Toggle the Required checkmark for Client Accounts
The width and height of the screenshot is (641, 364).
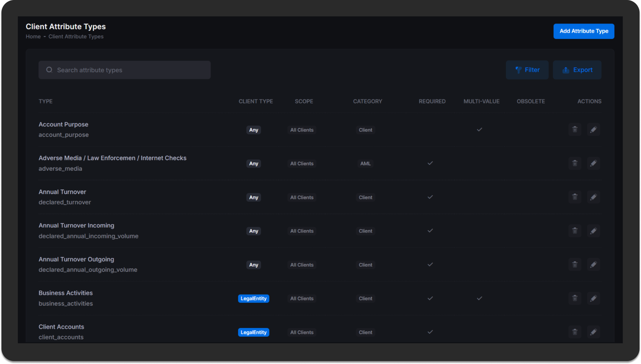click(430, 332)
